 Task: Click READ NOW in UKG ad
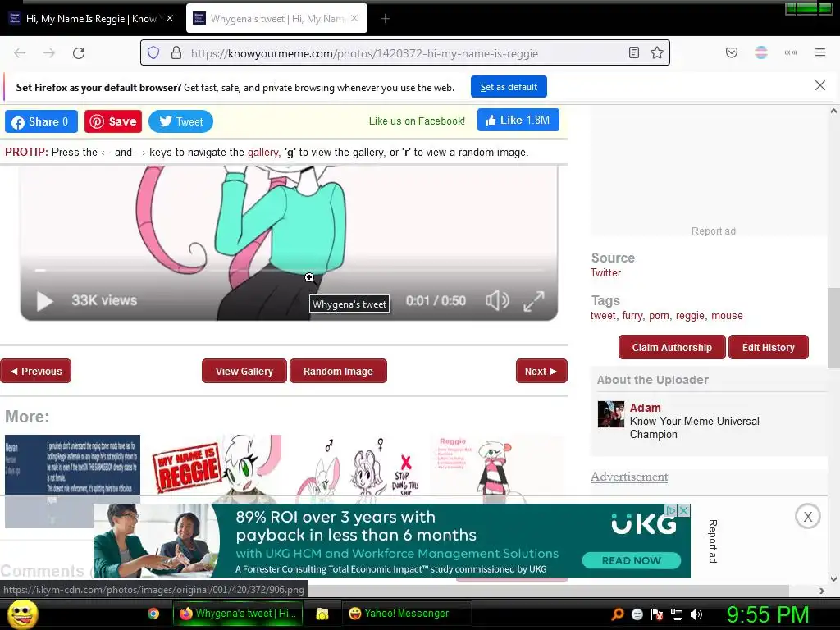coord(631,560)
